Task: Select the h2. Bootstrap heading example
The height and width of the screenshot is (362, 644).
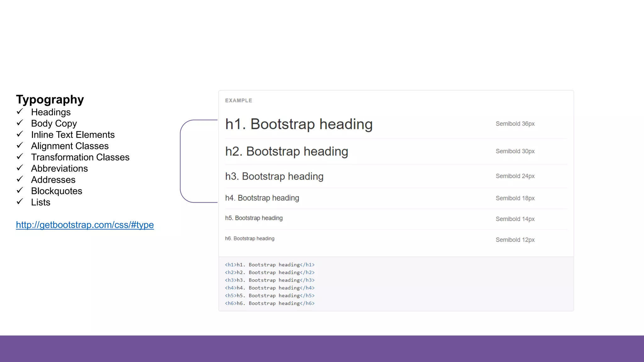Action: pos(286,151)
